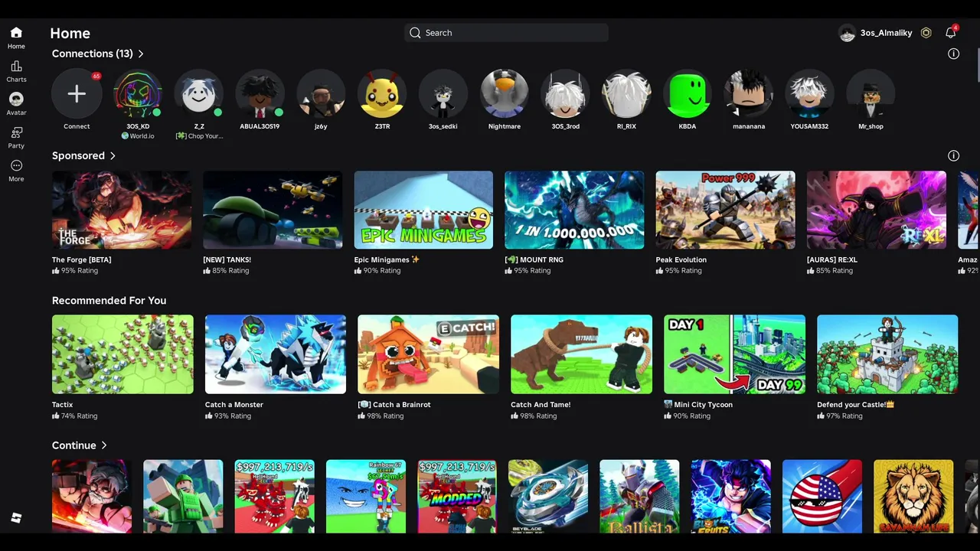Open Continue Beyblade game tile
This screenshot has height=551, width=980.
coord(548,496)
